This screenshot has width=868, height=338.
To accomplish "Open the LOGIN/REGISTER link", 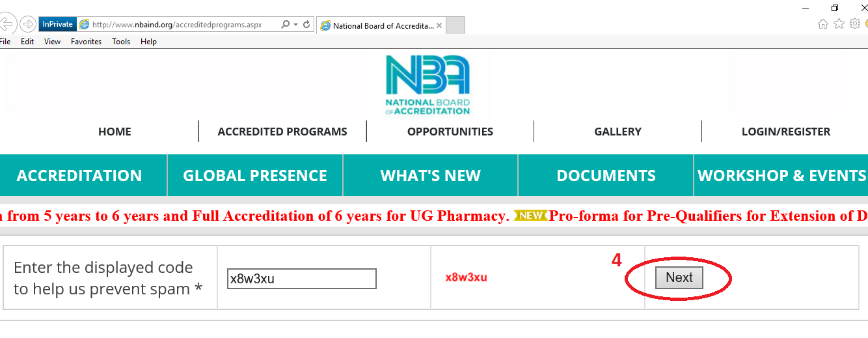I will tap(785, 132).
